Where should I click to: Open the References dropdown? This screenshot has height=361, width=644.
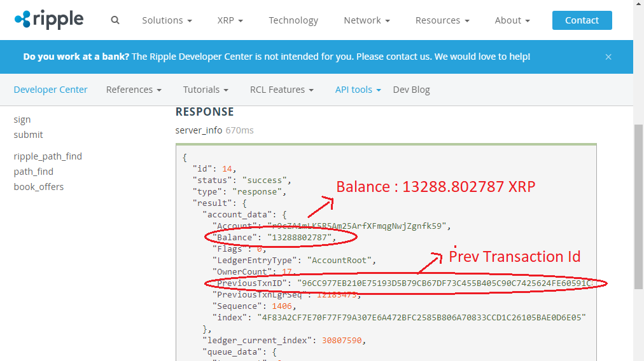134,90
